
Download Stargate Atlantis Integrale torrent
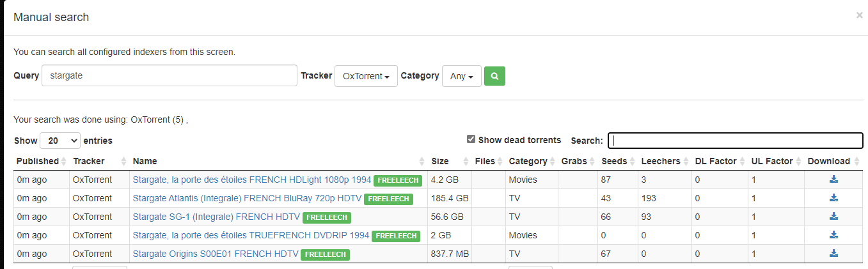[833, 198]
